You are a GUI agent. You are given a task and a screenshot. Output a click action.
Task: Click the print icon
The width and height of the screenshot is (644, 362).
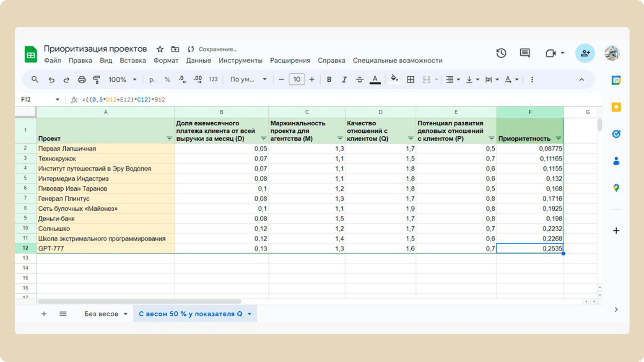(x=82, y=80)
